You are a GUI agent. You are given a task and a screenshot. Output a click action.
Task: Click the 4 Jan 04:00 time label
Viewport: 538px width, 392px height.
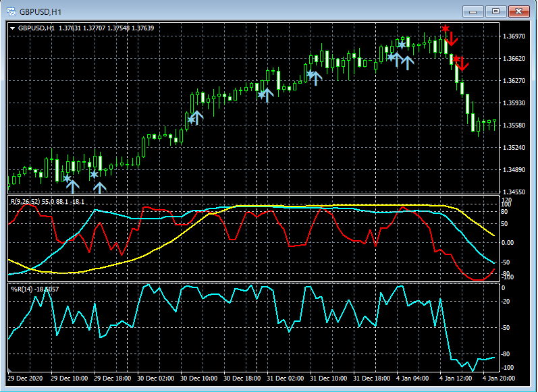(412, 379)
